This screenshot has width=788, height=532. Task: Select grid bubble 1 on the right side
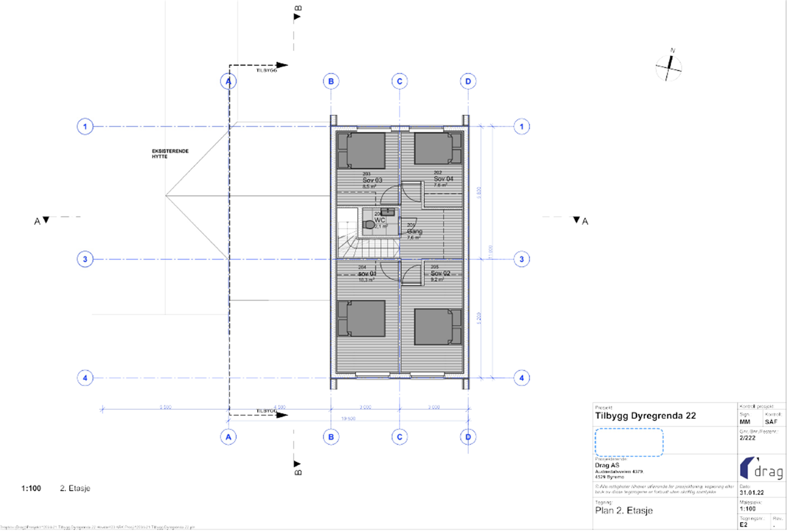tap(522, 127)
